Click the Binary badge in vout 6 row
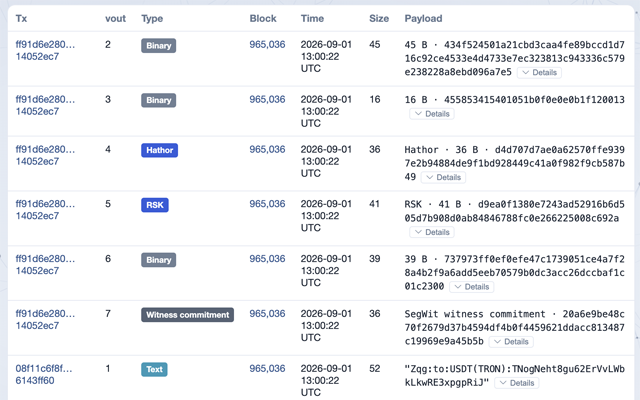This screenshot has height=400, width=640. point(159,260)
